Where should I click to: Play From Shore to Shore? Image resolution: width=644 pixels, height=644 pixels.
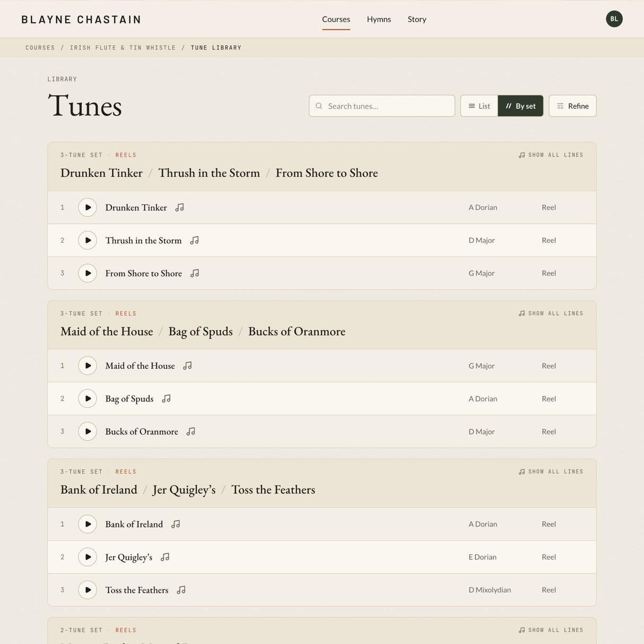[x=88, y=273]
